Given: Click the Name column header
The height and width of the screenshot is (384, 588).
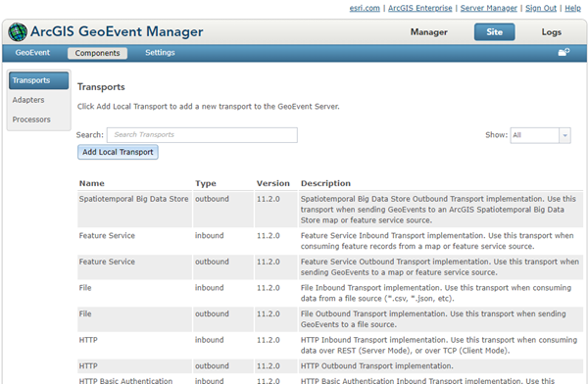Looking at the screenshot, I should click(x=92, y=183).
